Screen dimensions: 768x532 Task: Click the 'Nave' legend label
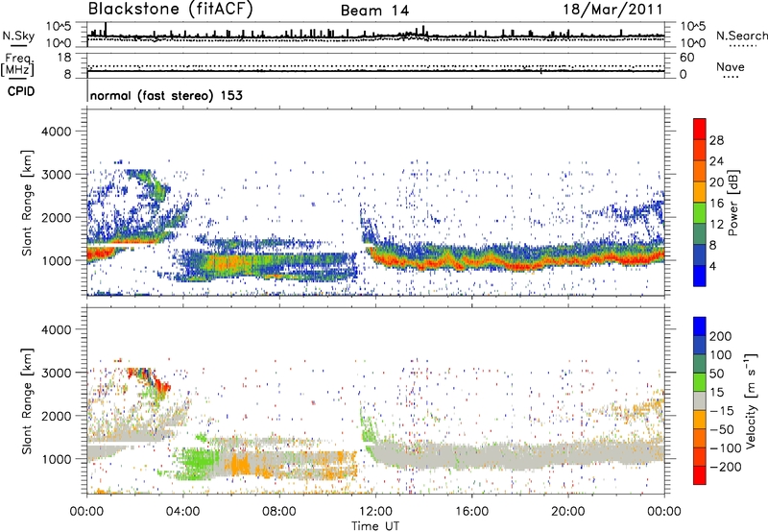pos(731,67)
